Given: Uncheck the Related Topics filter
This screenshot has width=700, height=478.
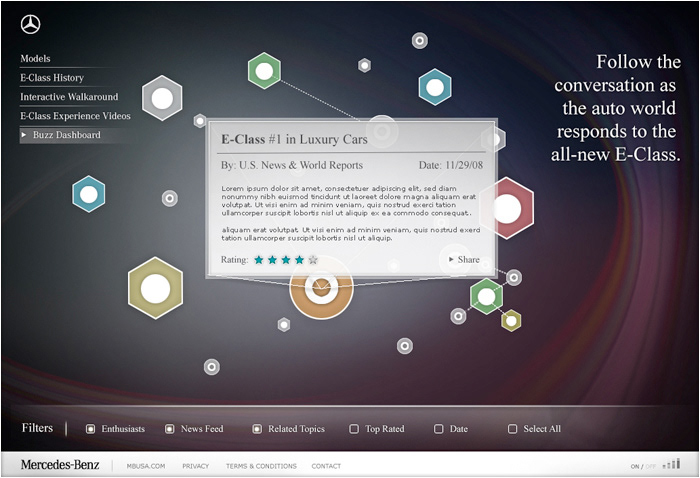Looking at the screenshot, I should 257,429.
